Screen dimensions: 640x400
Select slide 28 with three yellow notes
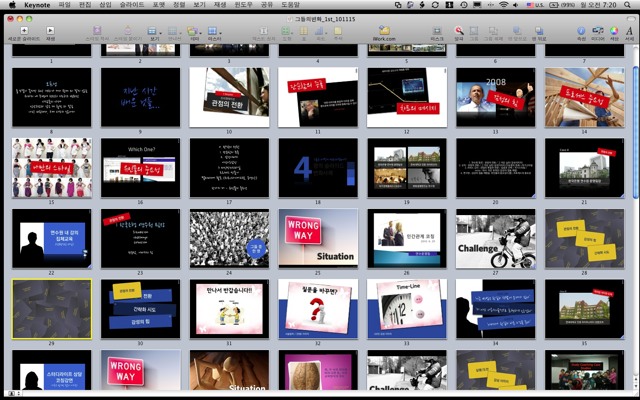point(584,238)
